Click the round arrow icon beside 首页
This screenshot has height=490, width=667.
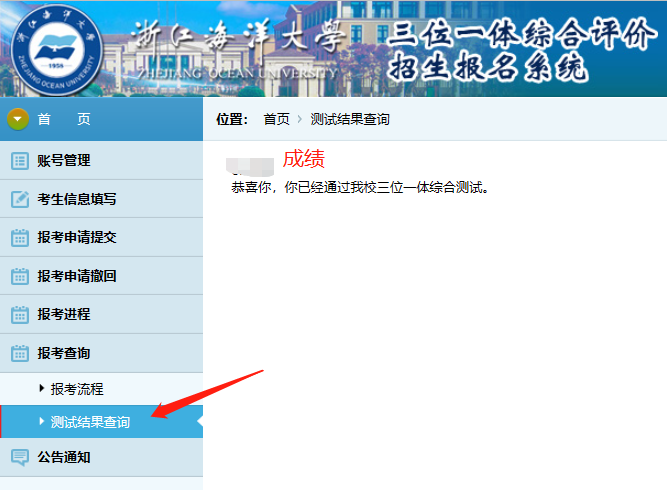(18, 119)
